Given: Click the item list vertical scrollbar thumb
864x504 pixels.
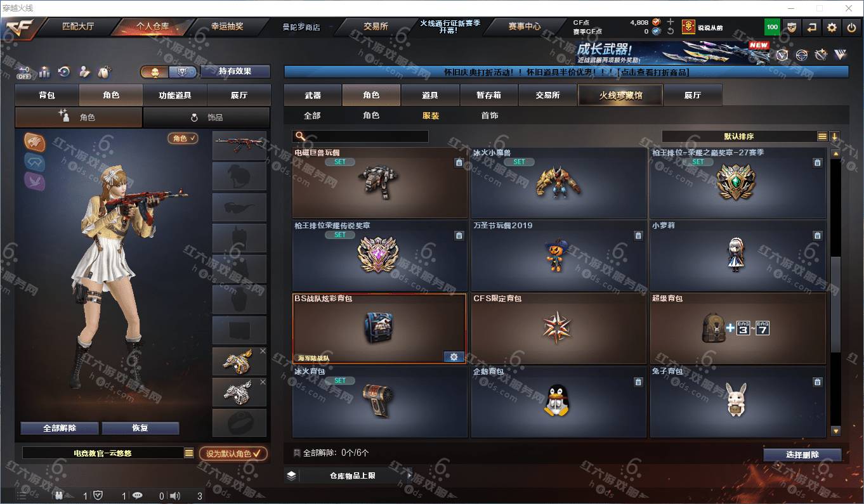Looking at the screenshot, I should 835,304.
